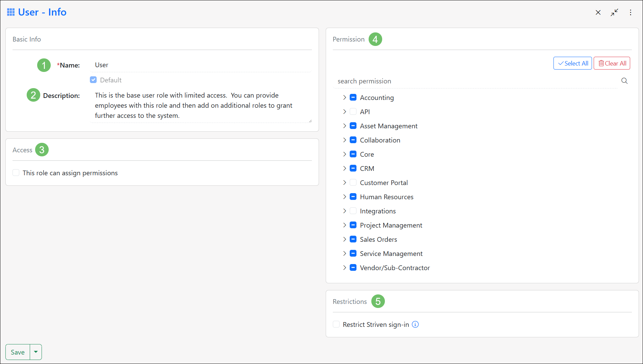Expand the Human Resources permission group
Image resolution: width=643 pixels, height=364 pixels.
(x=345, y=197)
